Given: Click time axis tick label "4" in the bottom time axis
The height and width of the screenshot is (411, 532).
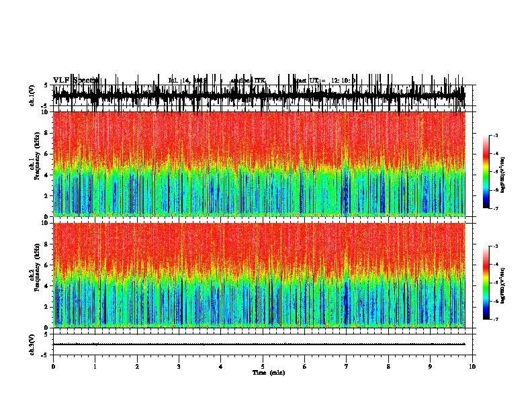Looking at the screenshot, I should [221, 367].
